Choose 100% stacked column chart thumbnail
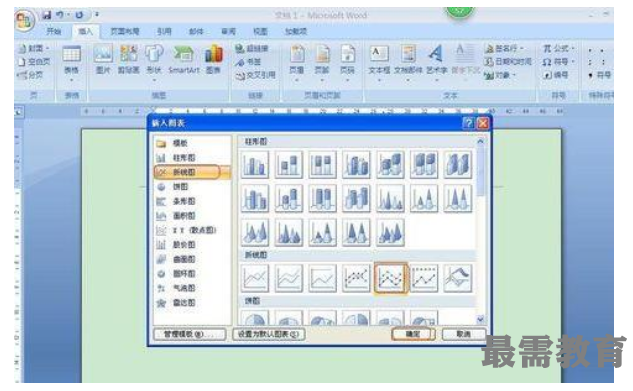 323,165
